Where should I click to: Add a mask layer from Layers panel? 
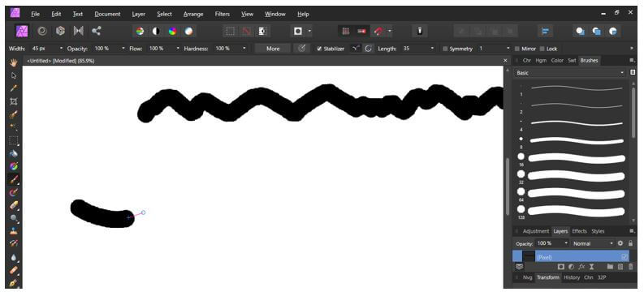tap(561, 267)
